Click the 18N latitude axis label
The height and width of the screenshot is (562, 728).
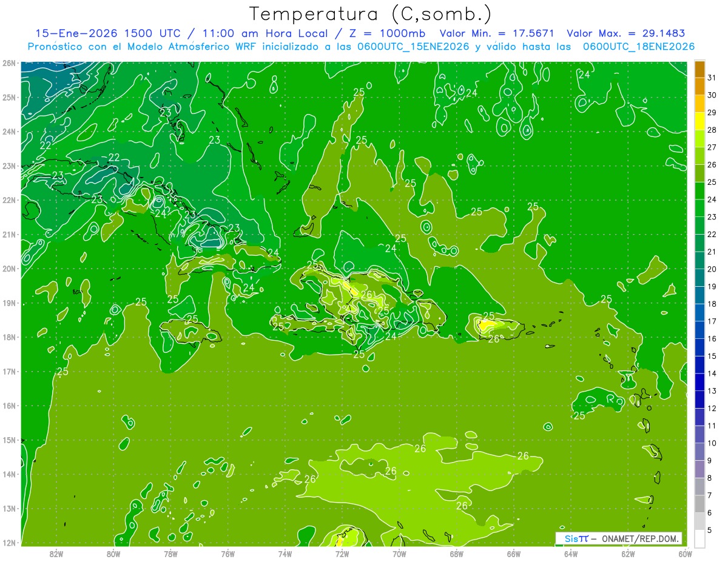click(x=8, y=337)
